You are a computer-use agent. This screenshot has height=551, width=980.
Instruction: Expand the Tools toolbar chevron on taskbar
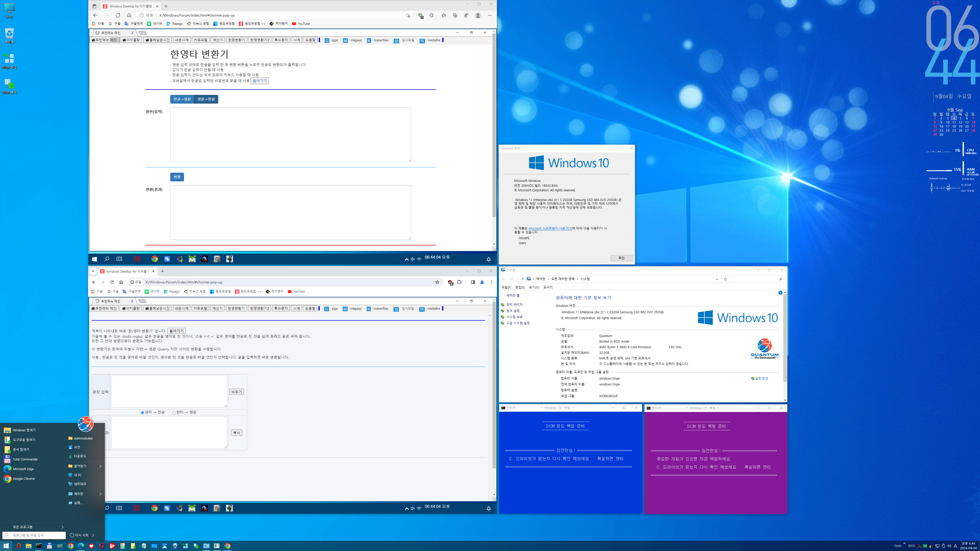904,543
